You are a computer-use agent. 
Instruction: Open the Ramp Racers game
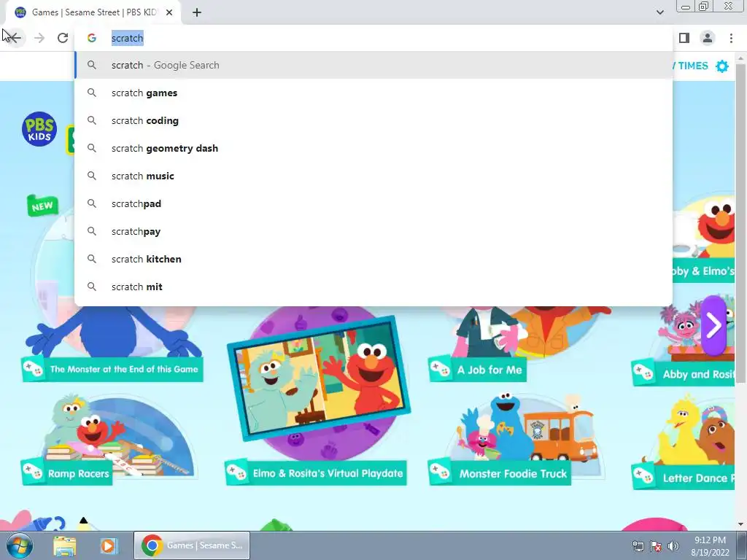[x=66, y=473]
